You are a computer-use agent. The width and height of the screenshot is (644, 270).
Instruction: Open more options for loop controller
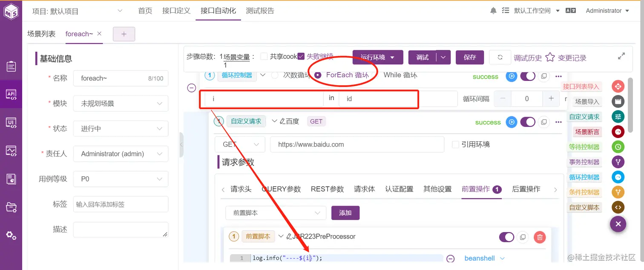click(558, 77)
